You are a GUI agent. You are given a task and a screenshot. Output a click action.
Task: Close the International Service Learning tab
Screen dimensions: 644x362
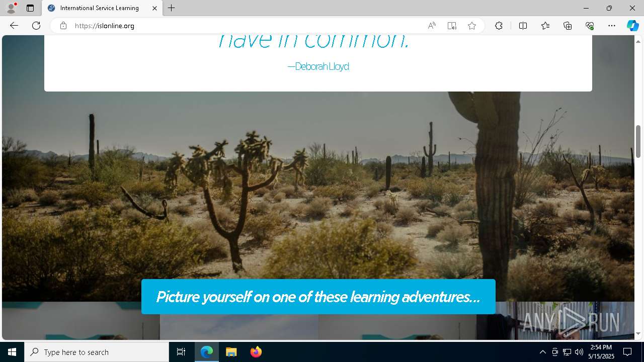tap(154, 8)
